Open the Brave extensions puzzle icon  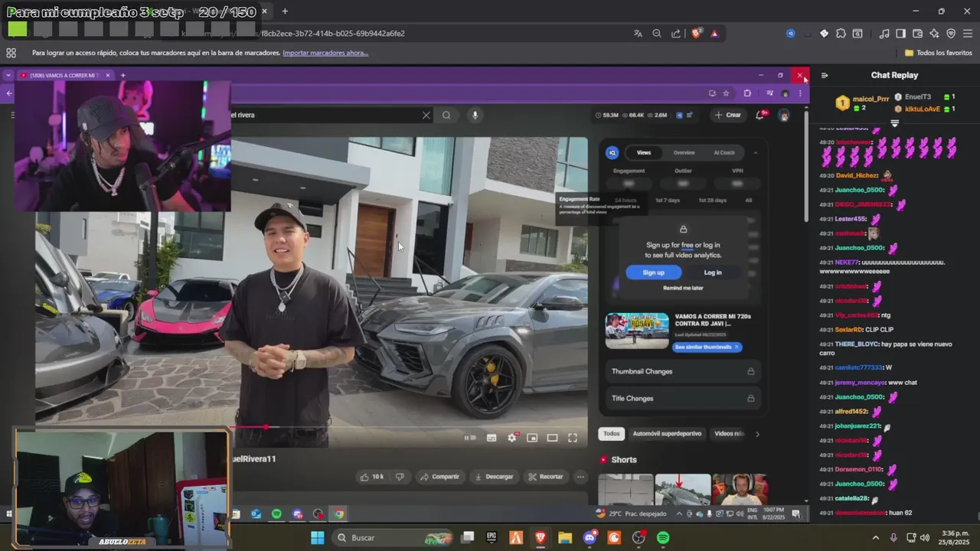click(x=841, y=34)
